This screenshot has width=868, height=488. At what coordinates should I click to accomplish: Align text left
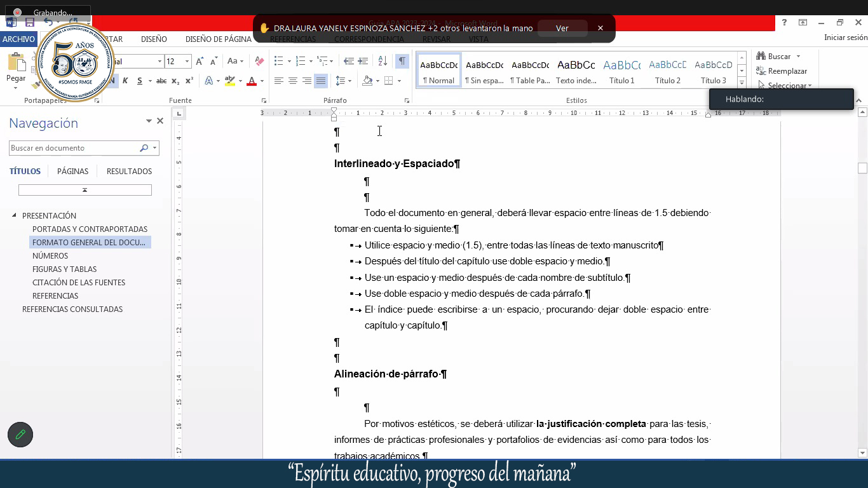278,81
